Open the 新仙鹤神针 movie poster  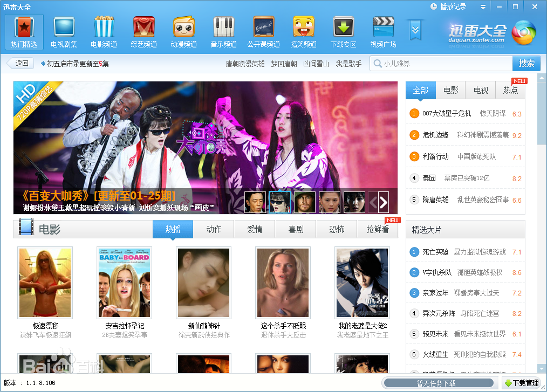pos(204,283)
